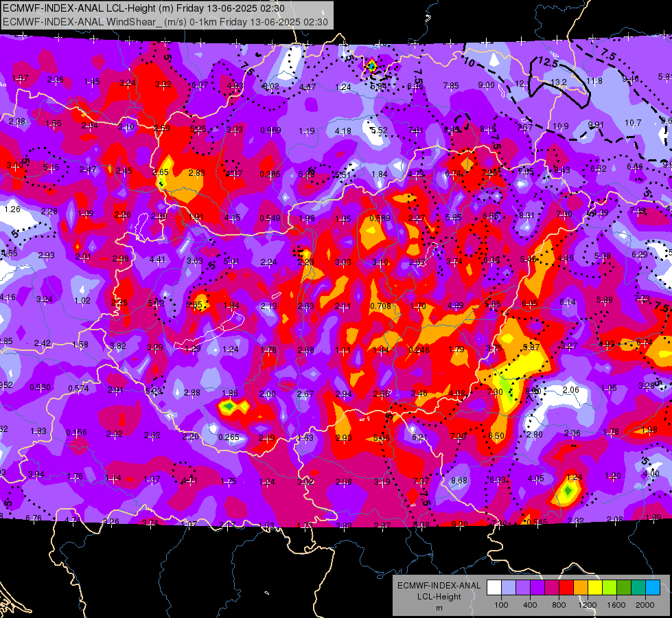This screenshot has width=672, height=618.
Task: Click the dark green legend color box
Action: [x=624, y=588]
